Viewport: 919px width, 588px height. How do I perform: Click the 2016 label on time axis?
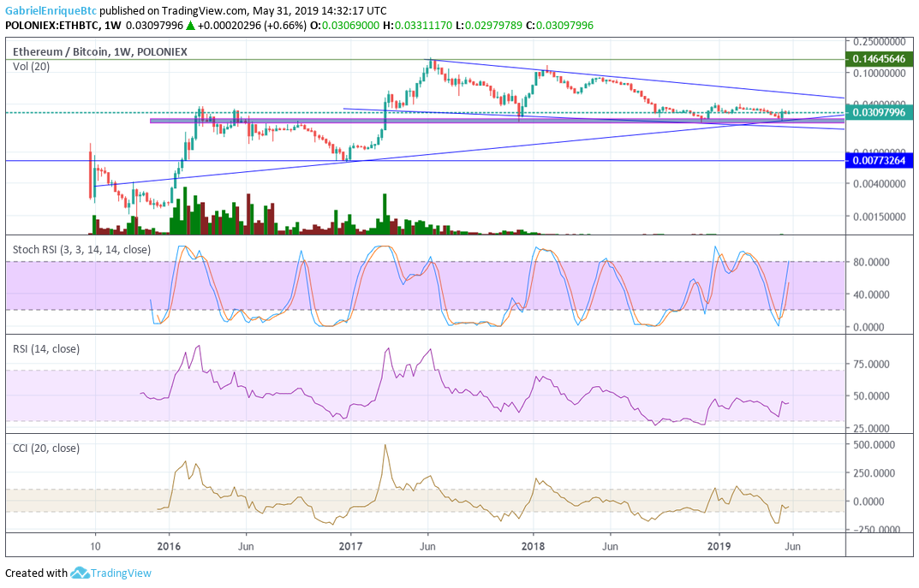click(169, 546)
